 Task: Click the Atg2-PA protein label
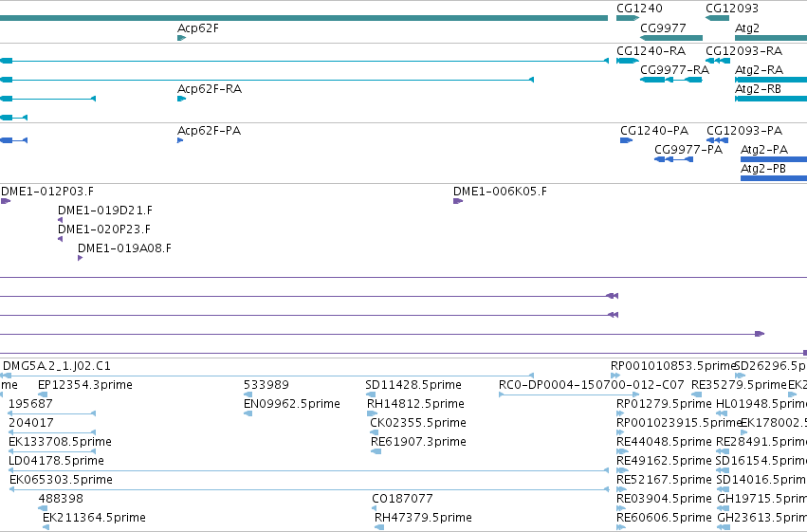tap(764, 150)
